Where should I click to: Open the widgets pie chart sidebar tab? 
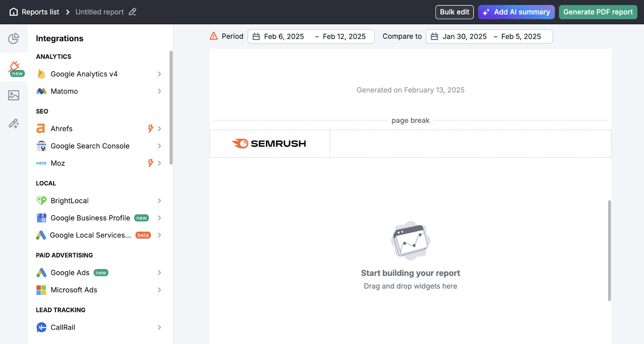pyautogui.click(x=14, y=39)
